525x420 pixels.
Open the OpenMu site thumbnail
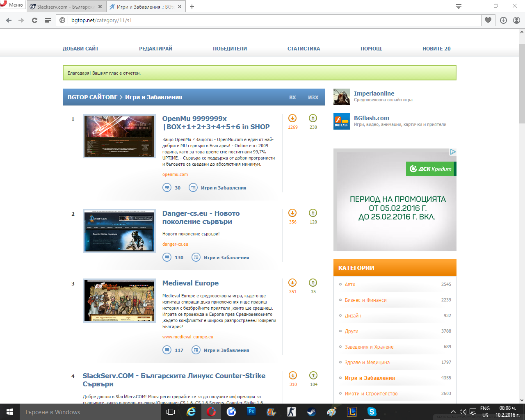pyautogui.click(x=119, y=136)
